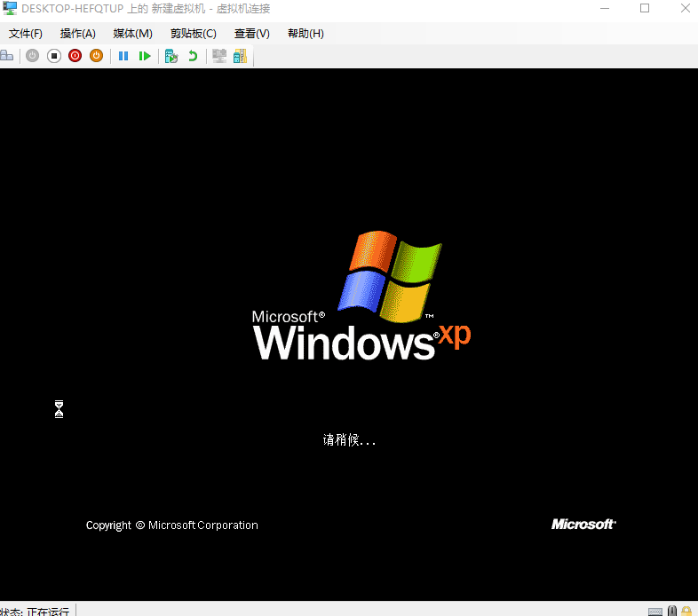Screen dimensions: 698x616
Task: Open the 媒体(M) menu
Action: coord(132,34)
